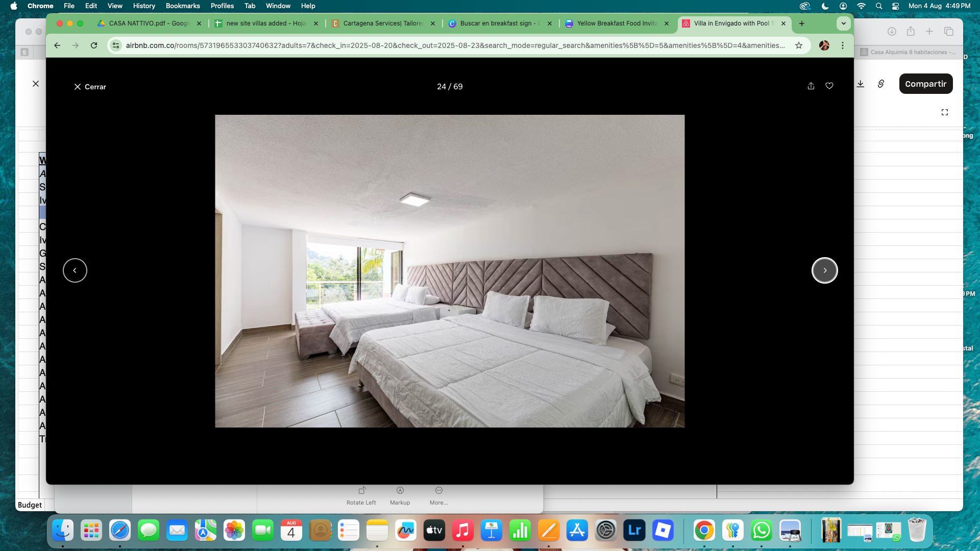Switch to Cartagena Services tab
Image resolution: width=980 pixels, height=551 pixels.
(383, 23)
